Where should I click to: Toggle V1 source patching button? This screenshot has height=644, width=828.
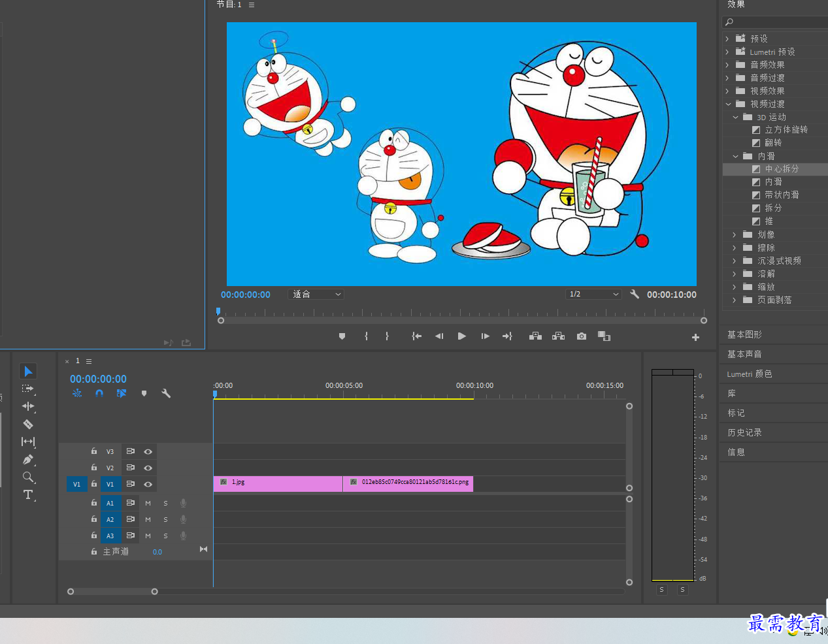(x=76, y=484)
